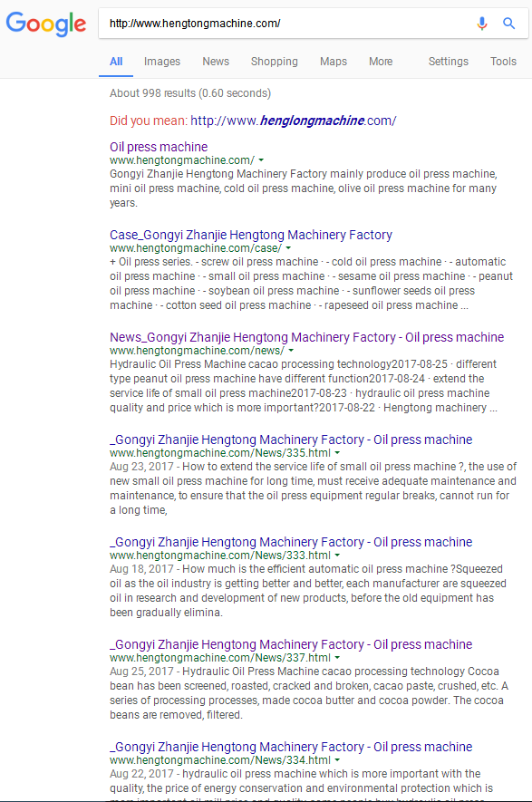Click the 'Aug 18, 2017' date text
The width and height of the screenshot is (532, 802).
click(x=141, y=569)
